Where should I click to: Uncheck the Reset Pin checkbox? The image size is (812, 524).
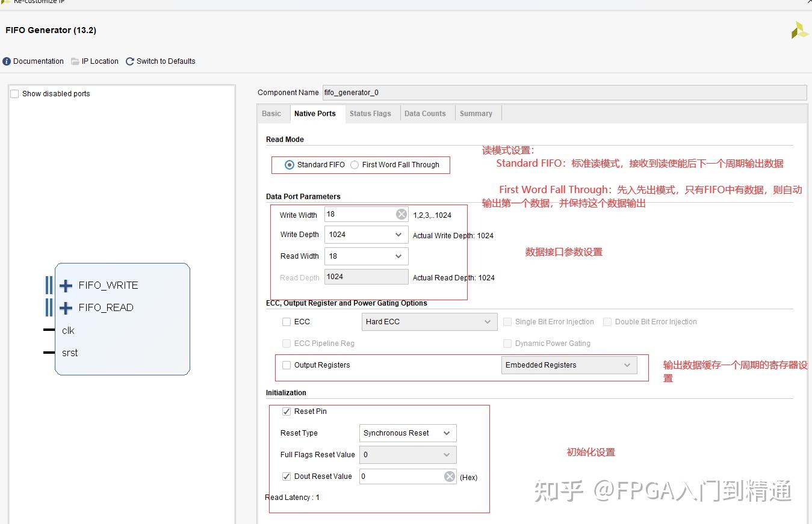tap(287, 411)
